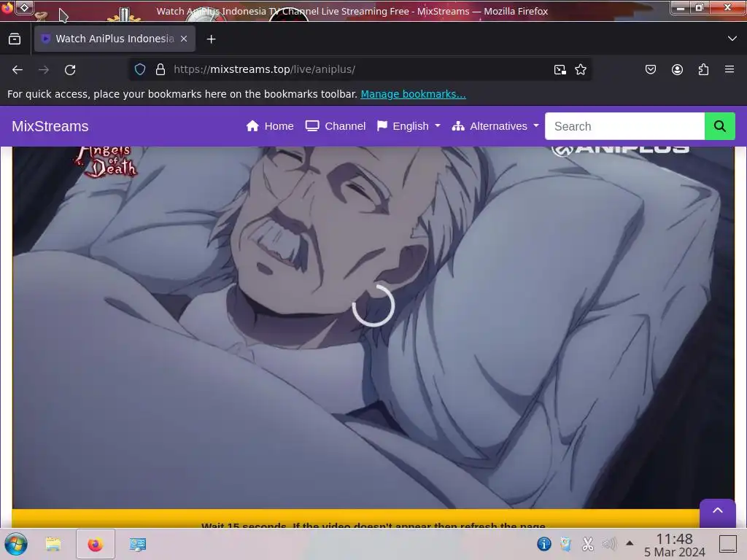This screenshot has width=747, height=560.
Task: Open a new tab with plus icon
Action: [x=211, y=39]
